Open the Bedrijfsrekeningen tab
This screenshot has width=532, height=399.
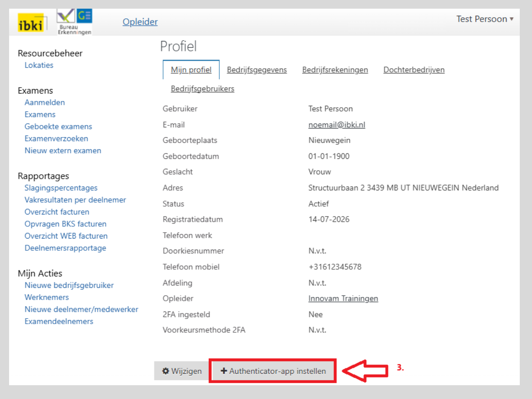coord(335,70)
